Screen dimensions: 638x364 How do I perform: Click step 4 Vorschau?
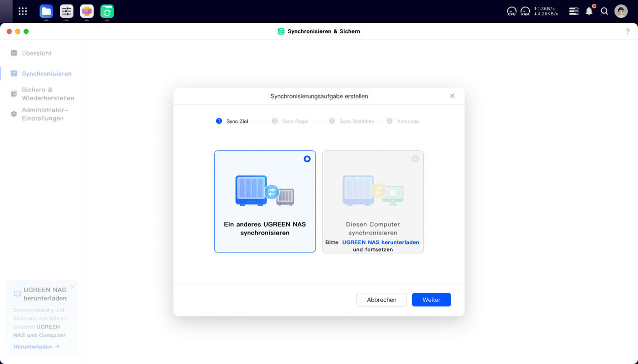point(403,121)
